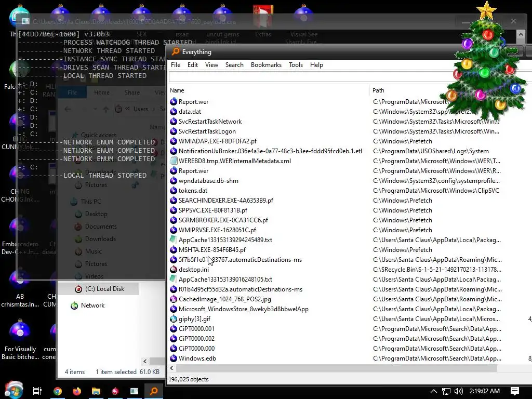532x399 pixels.
Task: Select Network in File Explorer navigation pane
Action: pos(87,305)
